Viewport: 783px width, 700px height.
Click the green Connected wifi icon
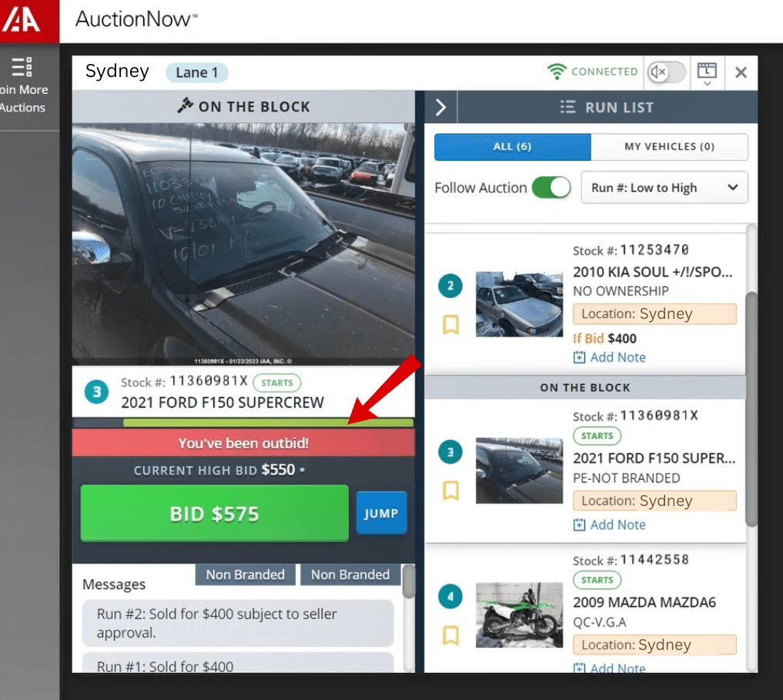click(556, 72)
